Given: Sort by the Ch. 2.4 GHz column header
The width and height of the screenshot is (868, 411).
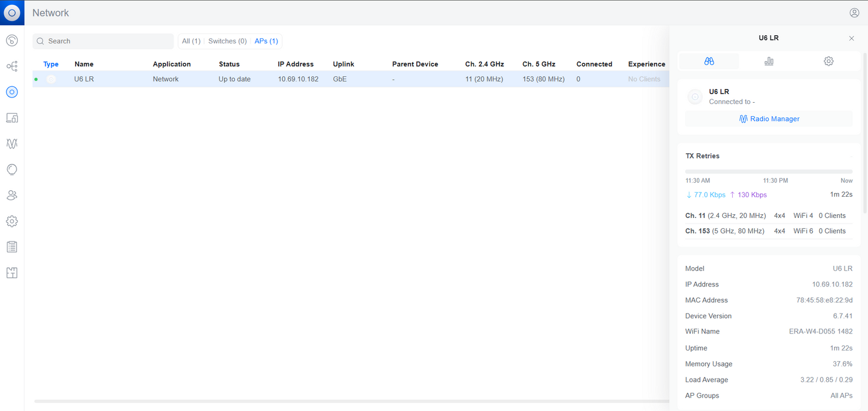Looking at the screenshot, I should point(485,64).
